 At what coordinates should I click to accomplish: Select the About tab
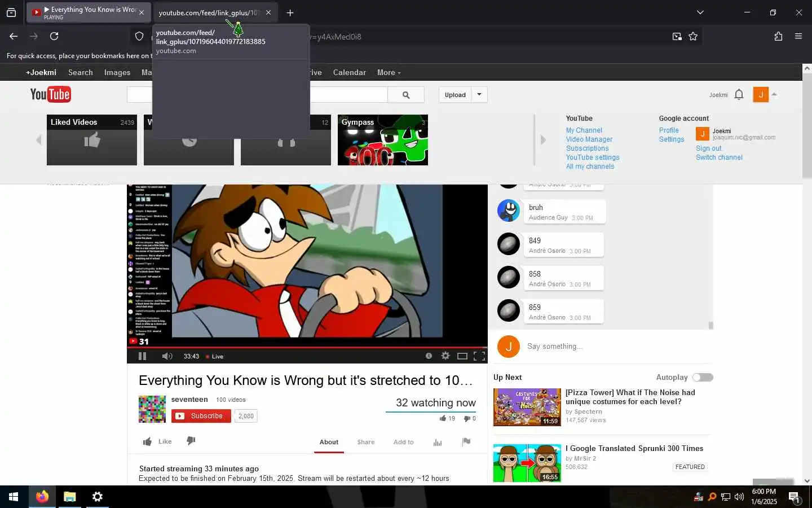[329, 442]
